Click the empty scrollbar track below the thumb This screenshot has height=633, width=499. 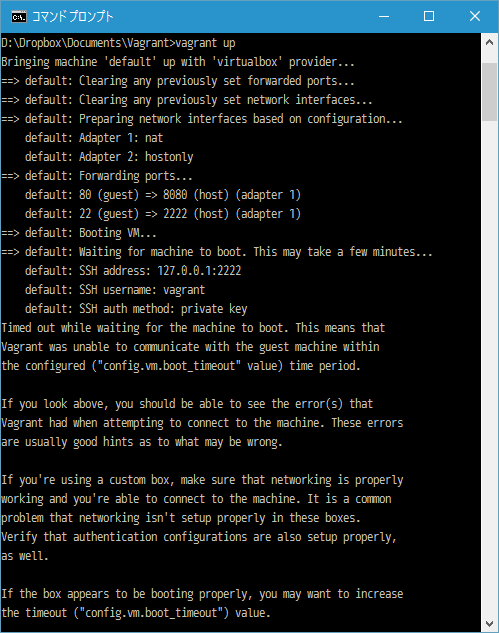[x=489, y=368]
